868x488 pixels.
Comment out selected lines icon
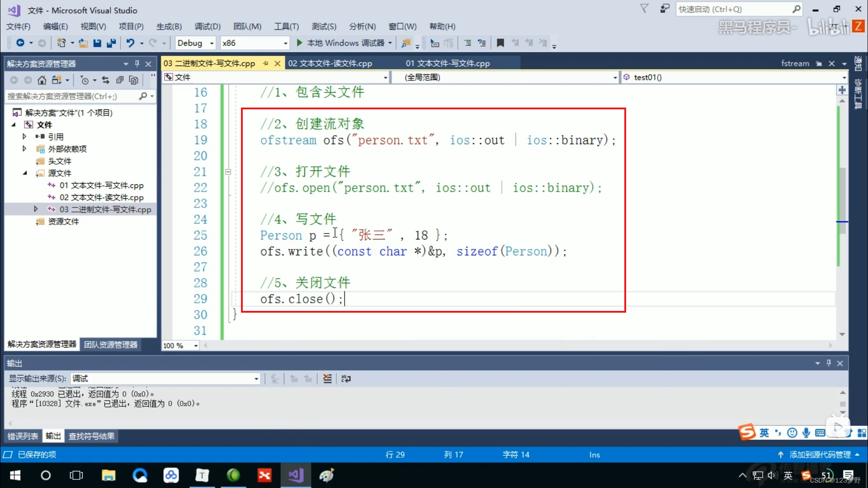[x=468, y=43]
